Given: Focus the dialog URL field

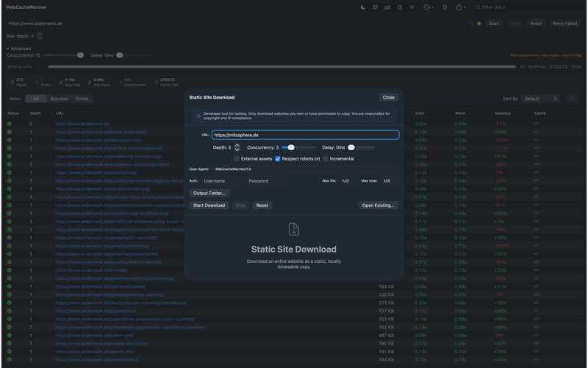Looking at the screenshot, I should pos(305,135).
